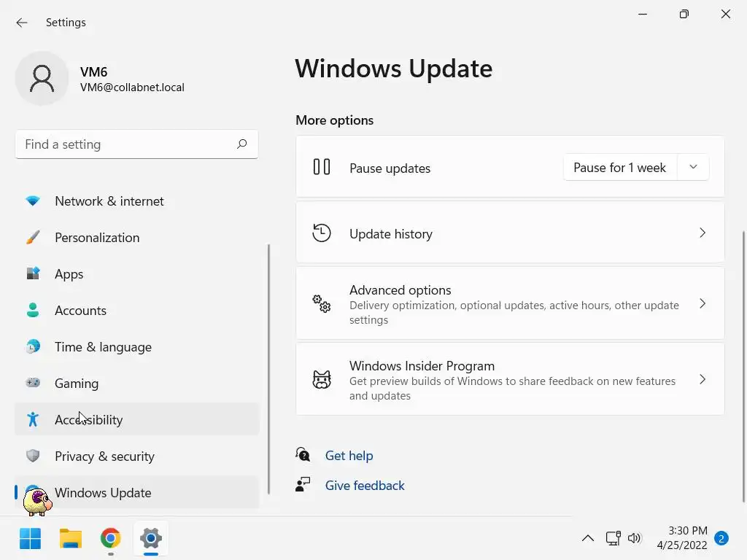Click the Time & language globe icon
747x560 pixels.
click(x=33, y=346)
